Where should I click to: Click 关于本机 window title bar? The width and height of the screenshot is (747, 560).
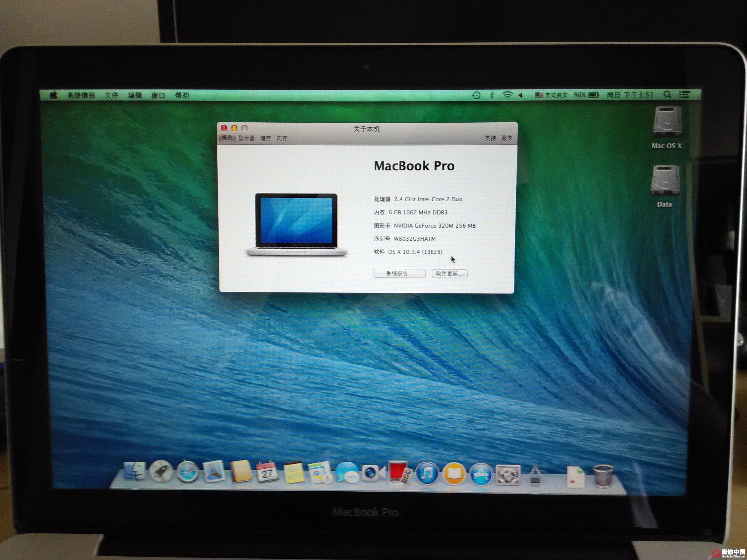(x=366, y=129)
